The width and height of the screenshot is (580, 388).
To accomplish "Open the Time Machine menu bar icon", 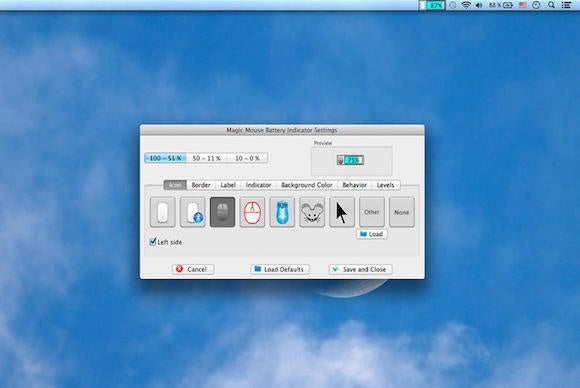I will (x=453, y=5).
